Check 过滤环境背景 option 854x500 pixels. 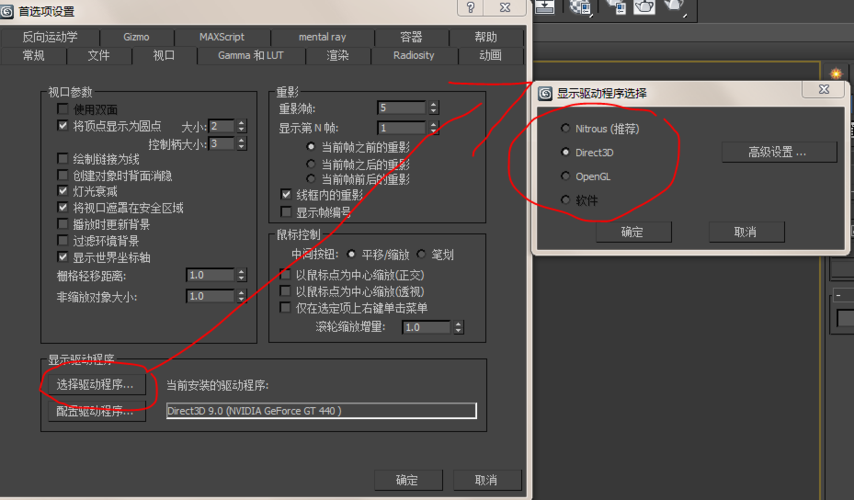coord(63,240)
